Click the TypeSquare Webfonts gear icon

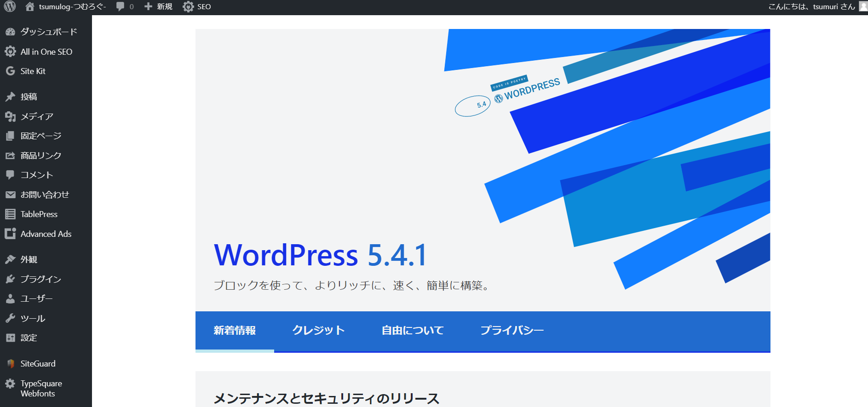click(10, 383)
